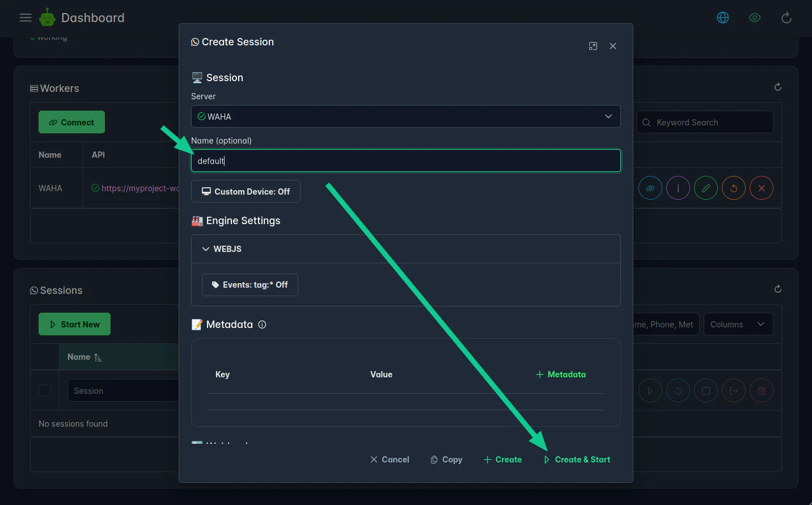This screenshot has width=812, height=505.
Task: Toggle Custom Device off button
Action: coord(246,192)
